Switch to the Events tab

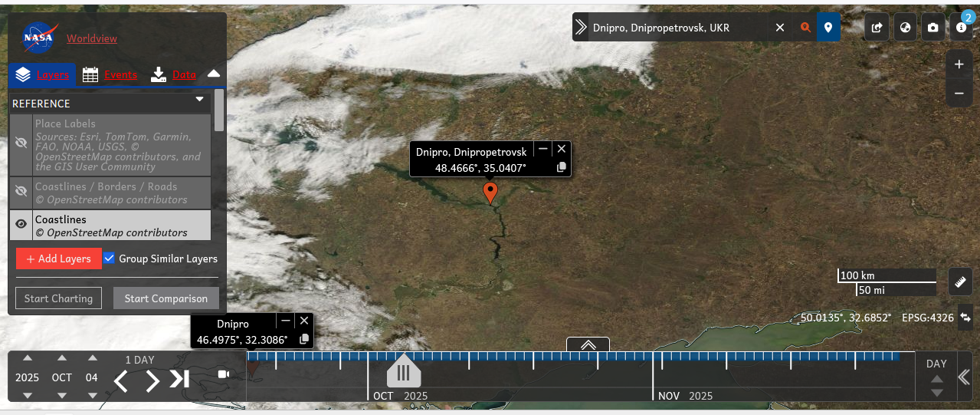(110, 74)
